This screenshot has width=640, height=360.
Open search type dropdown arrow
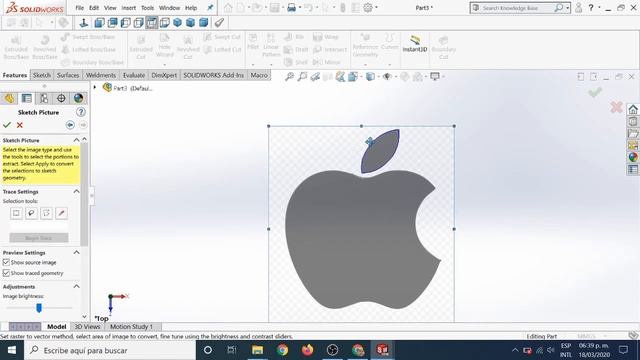567,8
